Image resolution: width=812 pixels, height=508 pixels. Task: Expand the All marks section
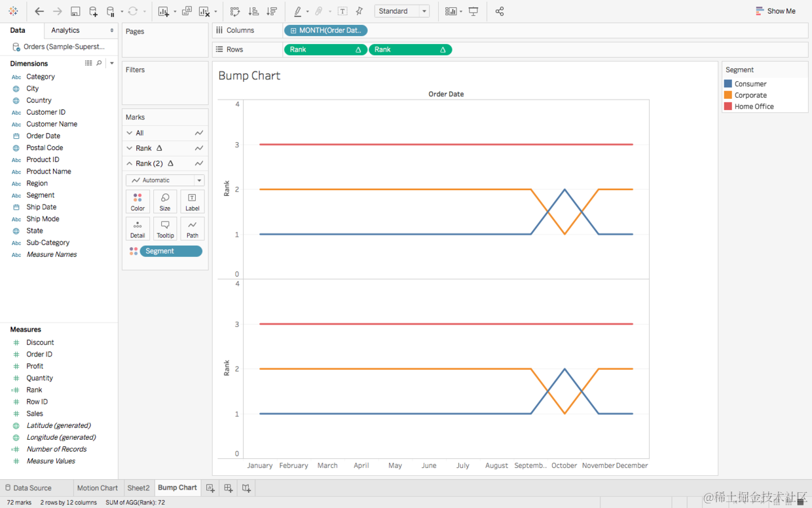point(130,133)
